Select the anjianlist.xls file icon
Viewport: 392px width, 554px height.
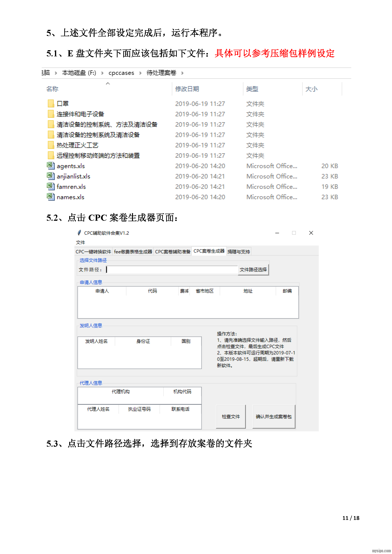coord(51,176)
